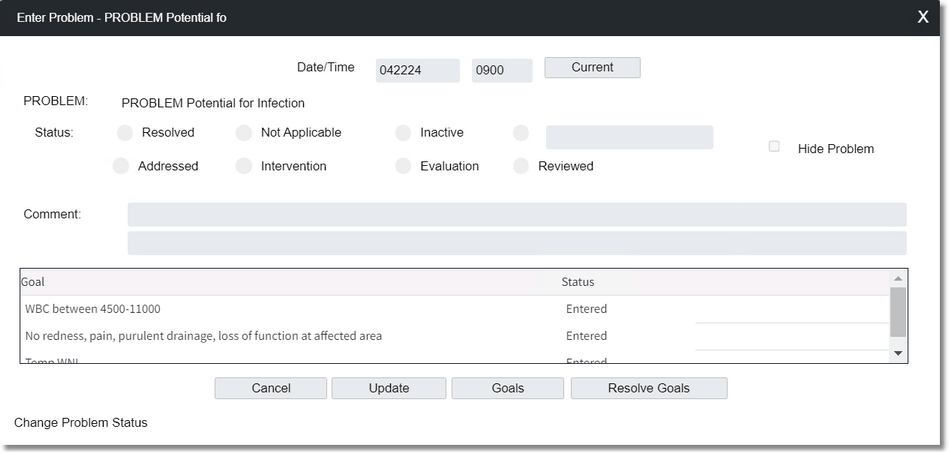The height and width of the screenshot is (454, 949).
Task: Click the Current date/time button
Action: click(x=593, y=68)
